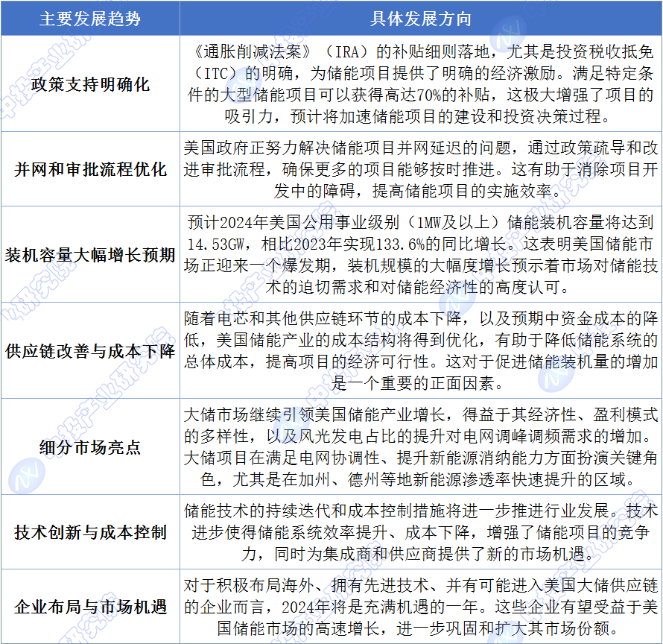Click the paragraph starting with "随着电芯和其他供应链"
Image resolution: width=663 pixels, height=644 pixels.
click(421, 351)
